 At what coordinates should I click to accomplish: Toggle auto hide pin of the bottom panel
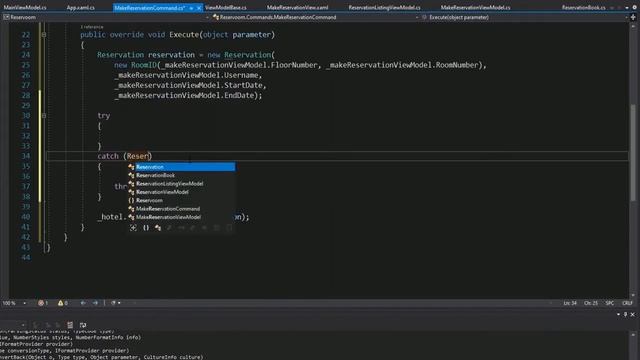pyautogui.click(x=625, y=314)
